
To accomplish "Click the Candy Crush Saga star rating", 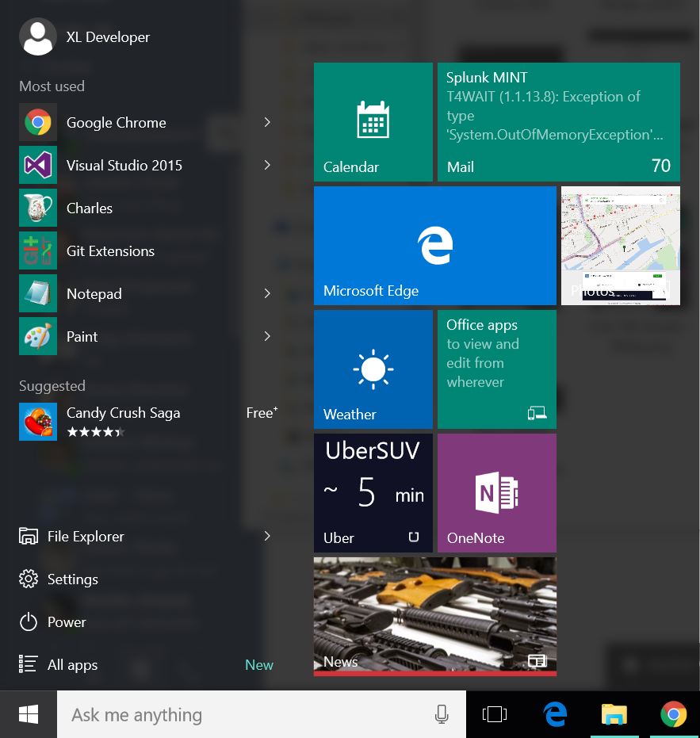I will point(95,432).
